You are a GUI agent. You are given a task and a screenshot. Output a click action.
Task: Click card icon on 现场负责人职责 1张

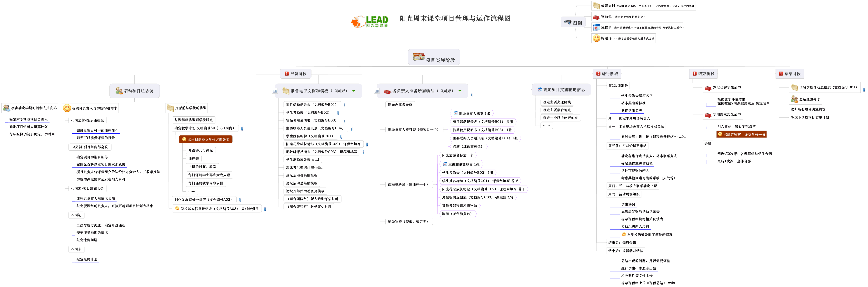click(x=456, y=113)
